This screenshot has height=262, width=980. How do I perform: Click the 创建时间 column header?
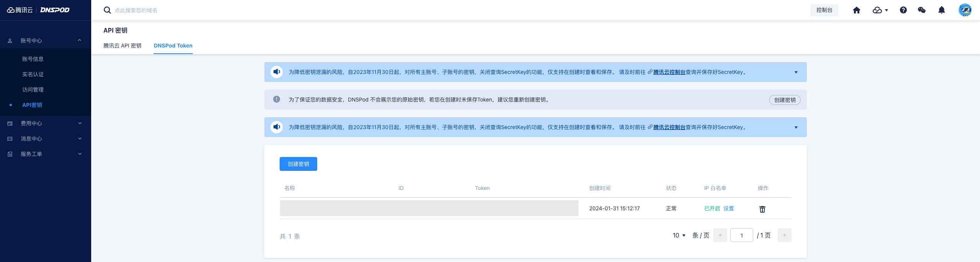(x=600, y=188)
